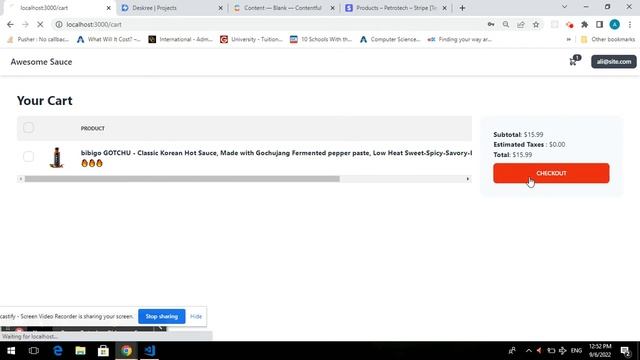Close the Stripe Products tab
Screen dimensions: 640x360
(444, 8)
